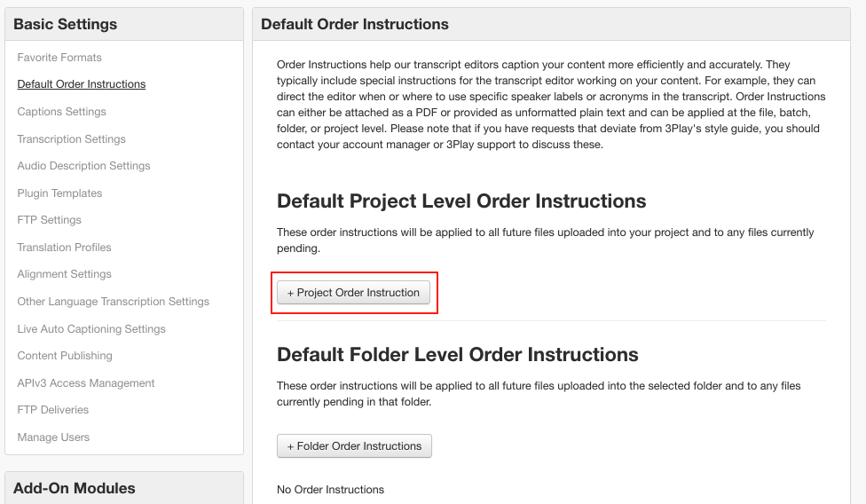Open Alignment Settings
The image size is (866, 504).
point(64,274)
